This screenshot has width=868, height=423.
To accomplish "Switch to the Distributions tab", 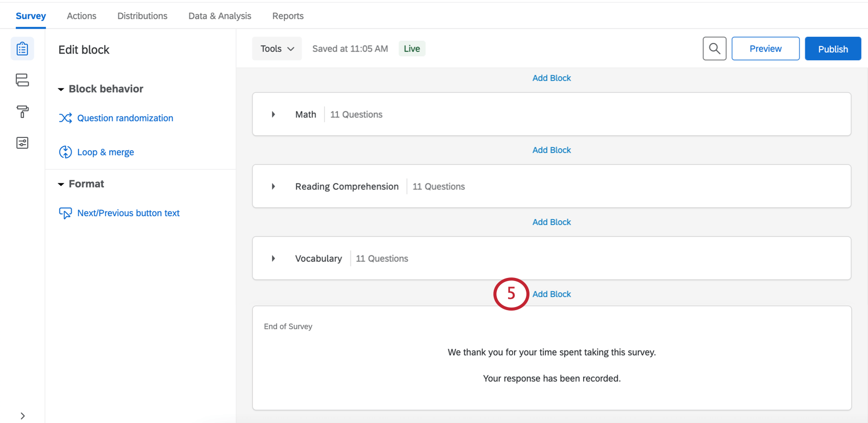I will (x=142, y=16).
